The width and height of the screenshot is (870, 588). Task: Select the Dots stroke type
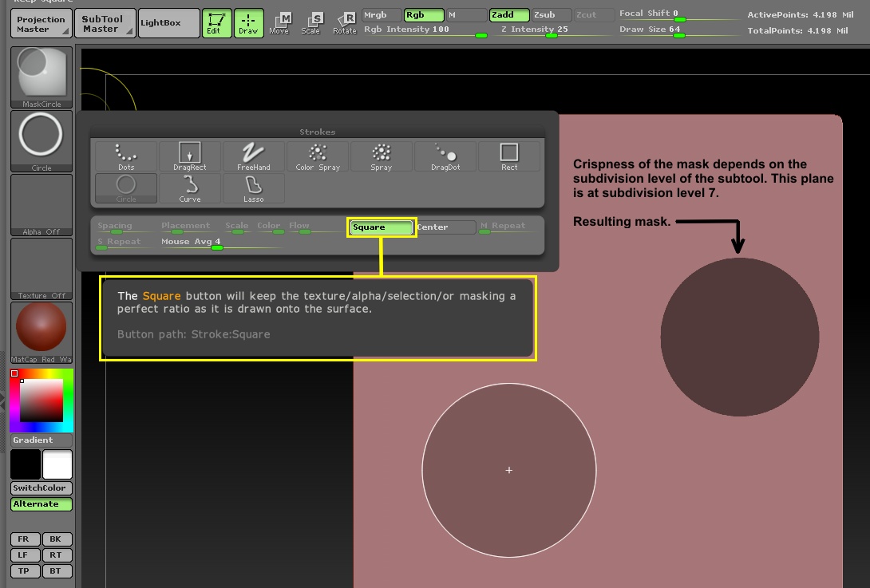[x=126, y=156]
